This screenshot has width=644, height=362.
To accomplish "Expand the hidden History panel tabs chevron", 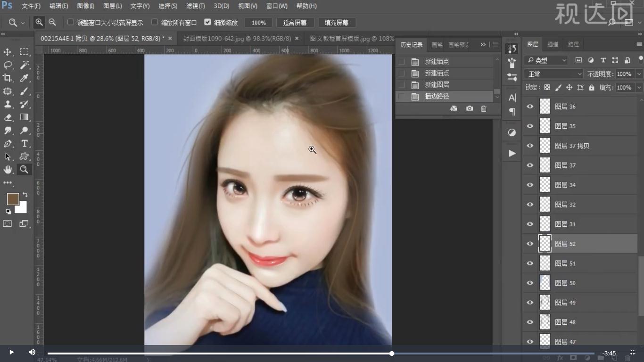I will (x=483, y=44).
